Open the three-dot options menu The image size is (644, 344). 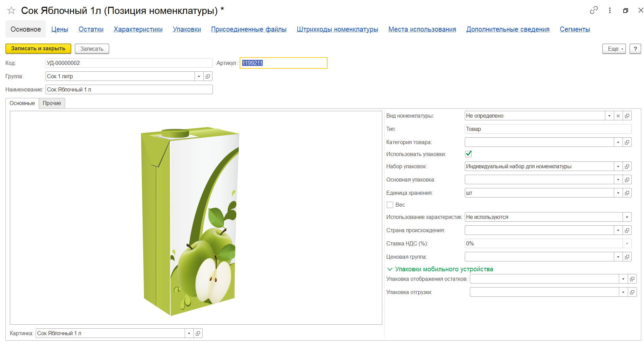click(x=610, y=11)
